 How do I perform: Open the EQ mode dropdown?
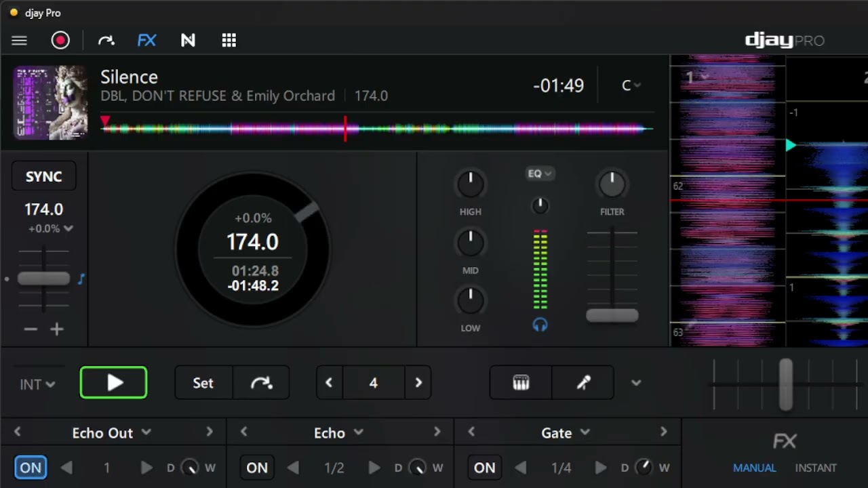[x=540, y=174]
